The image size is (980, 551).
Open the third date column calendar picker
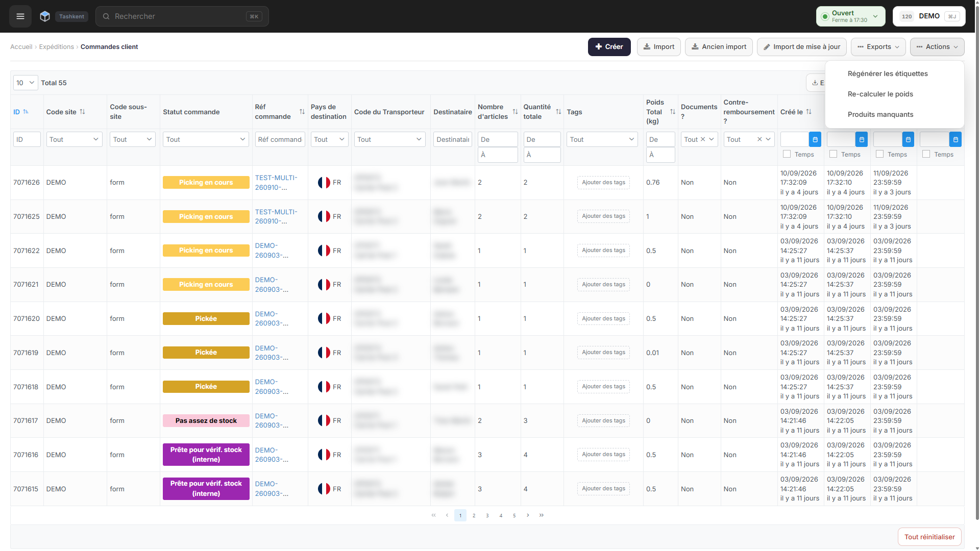pyautogui.click(x=908, y=139)
